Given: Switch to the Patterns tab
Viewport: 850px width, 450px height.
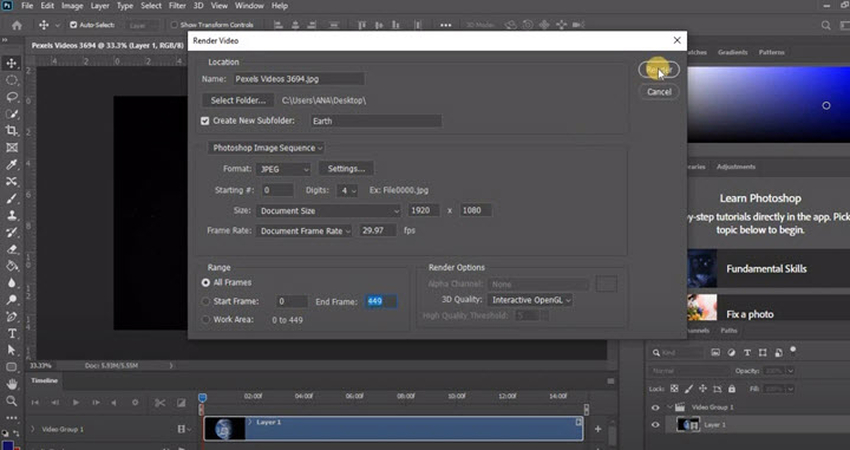Looking at the screenshot, I should [771, 53].
